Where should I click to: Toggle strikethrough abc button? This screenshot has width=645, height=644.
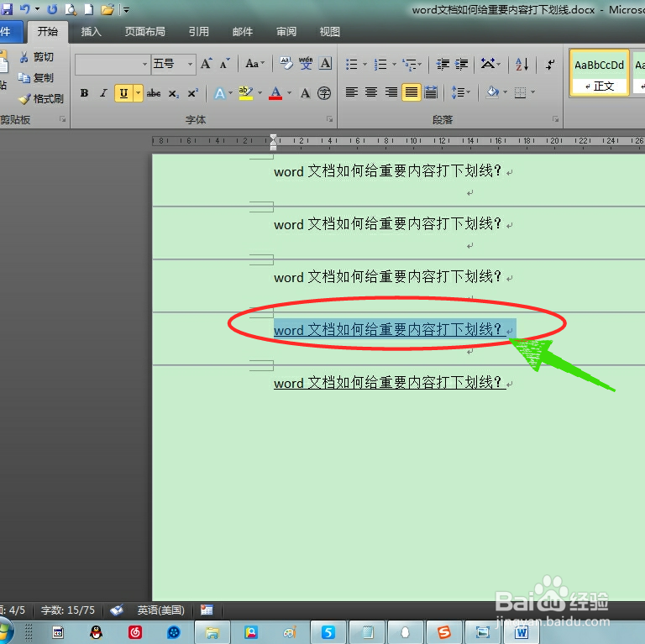[154, 93]
